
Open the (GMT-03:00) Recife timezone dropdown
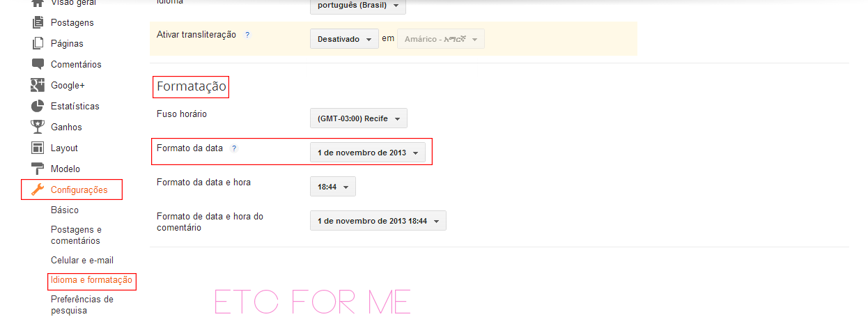(x=359, y=118)
